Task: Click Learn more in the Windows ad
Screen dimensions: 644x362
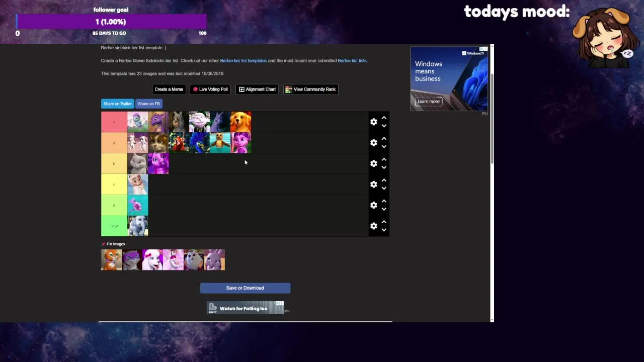Action: click(429, 102)
